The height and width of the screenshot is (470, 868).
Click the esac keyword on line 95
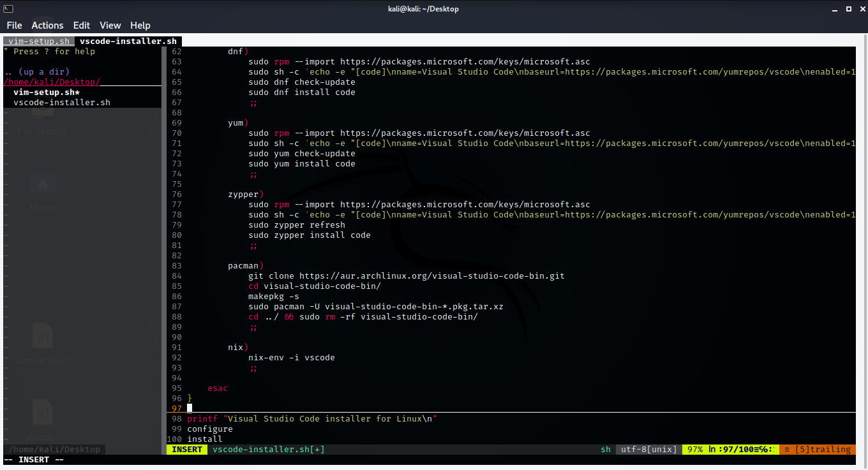coord(218,388)
